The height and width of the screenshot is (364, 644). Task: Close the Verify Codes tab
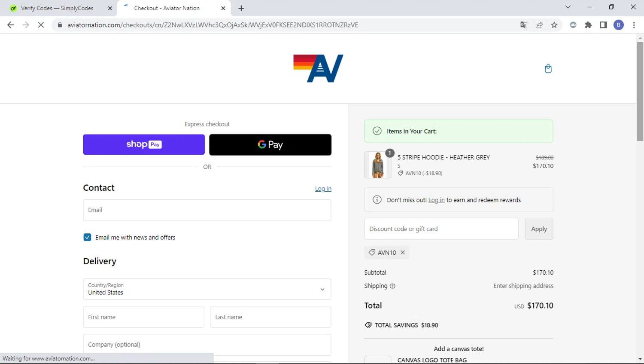[x=110, y=8]
